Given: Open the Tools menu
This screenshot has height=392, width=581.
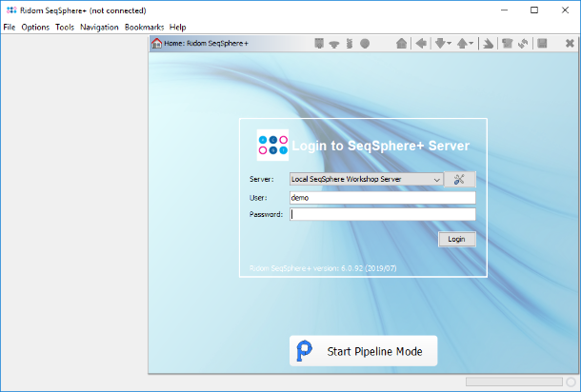Looking at the screenshot, I should pyautogui.click(x=65, y=27).
